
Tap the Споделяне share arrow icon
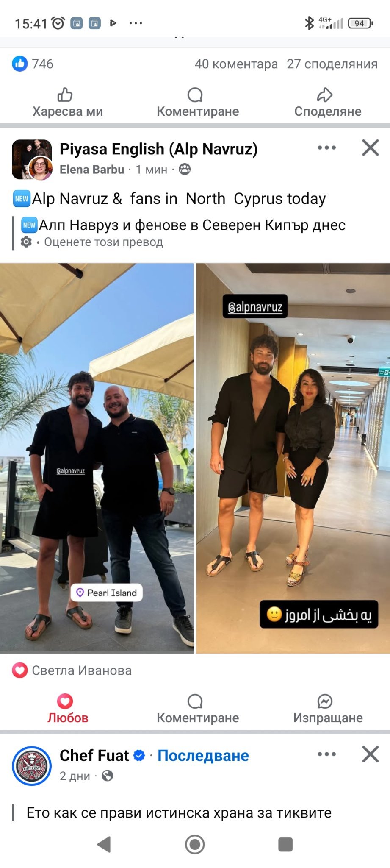coord(325,95)
